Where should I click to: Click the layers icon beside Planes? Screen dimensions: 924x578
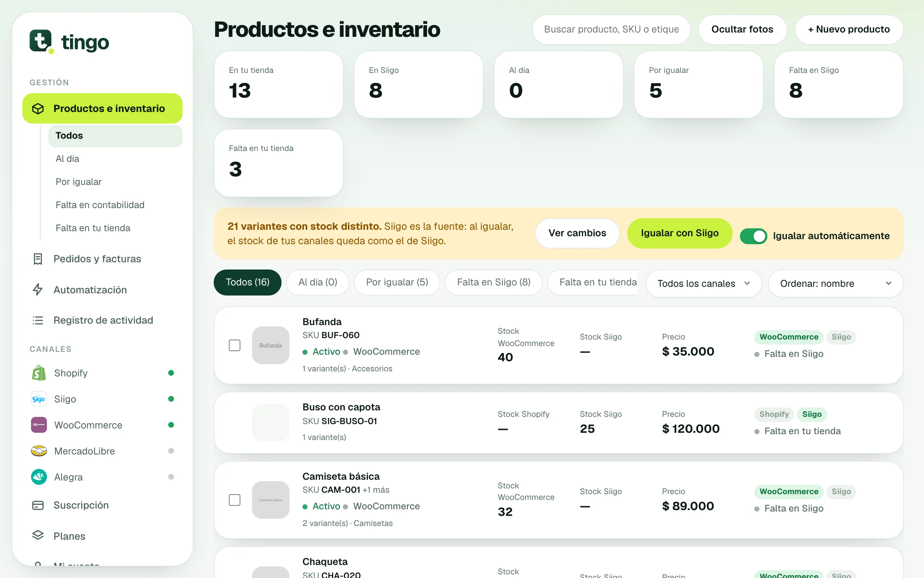(x=38, y=536)
